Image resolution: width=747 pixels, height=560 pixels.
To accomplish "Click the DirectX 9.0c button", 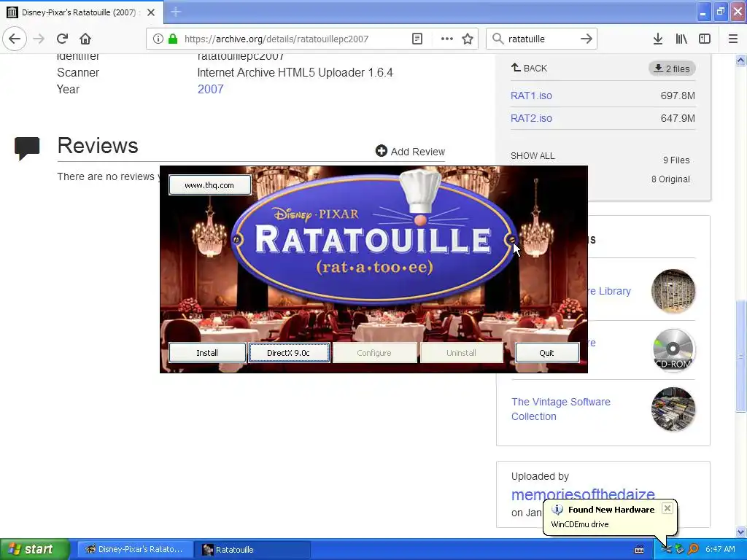I will pyautogui.click(x=289, y=353).
